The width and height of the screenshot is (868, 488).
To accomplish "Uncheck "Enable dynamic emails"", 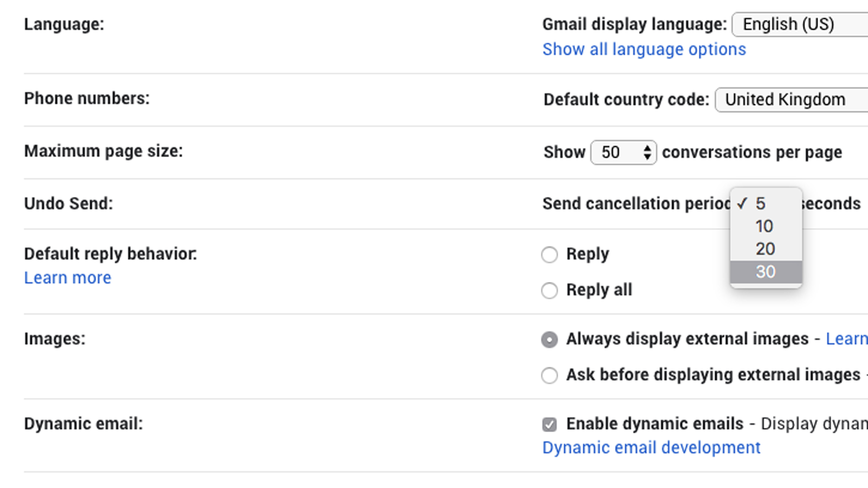I will pyautogui.click(x=550, y=424).
